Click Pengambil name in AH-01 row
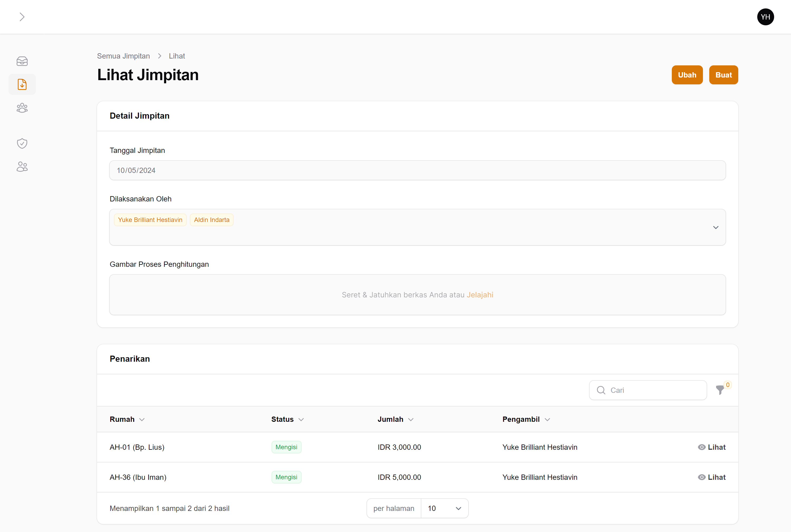 539,447
